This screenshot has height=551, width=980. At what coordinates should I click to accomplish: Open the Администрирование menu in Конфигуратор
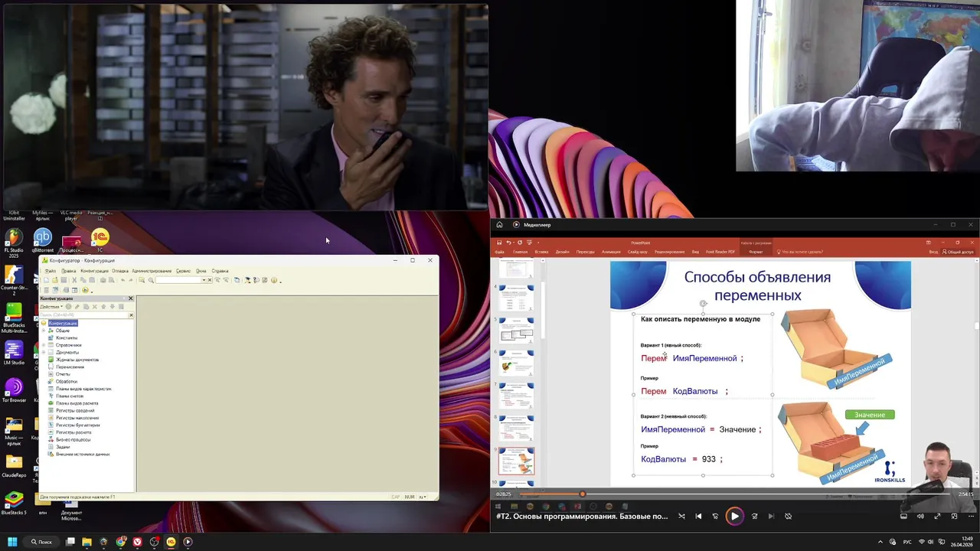click(x=152, y=271)
